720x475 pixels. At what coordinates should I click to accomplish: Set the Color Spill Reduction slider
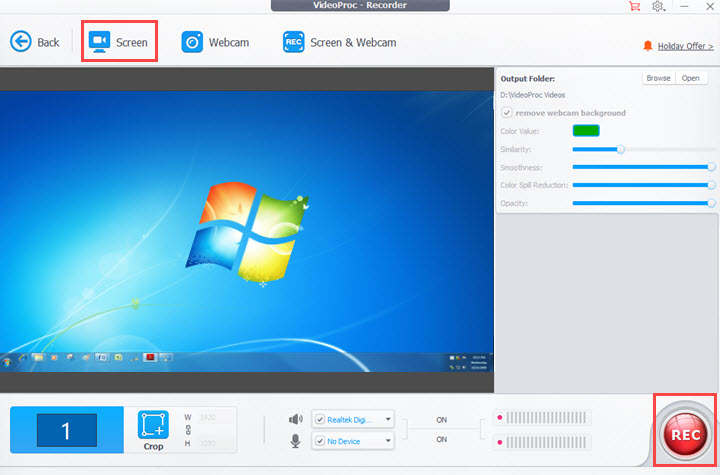(x=643, y=185)
